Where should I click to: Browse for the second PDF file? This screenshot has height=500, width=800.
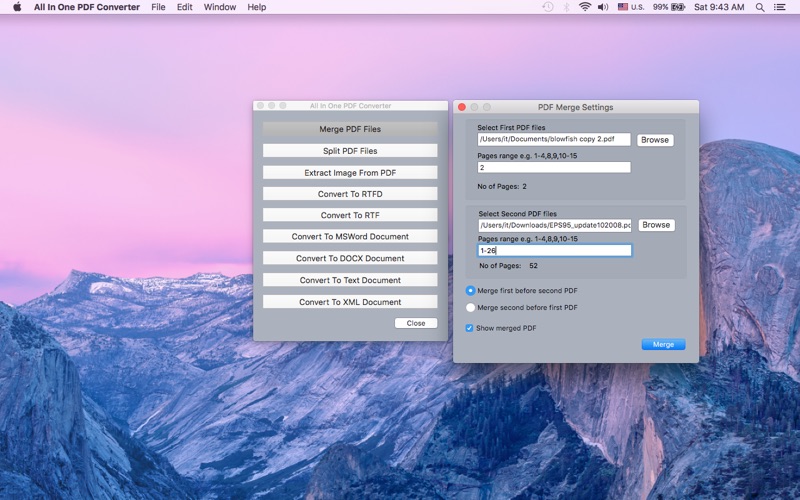tap(656, 225)
